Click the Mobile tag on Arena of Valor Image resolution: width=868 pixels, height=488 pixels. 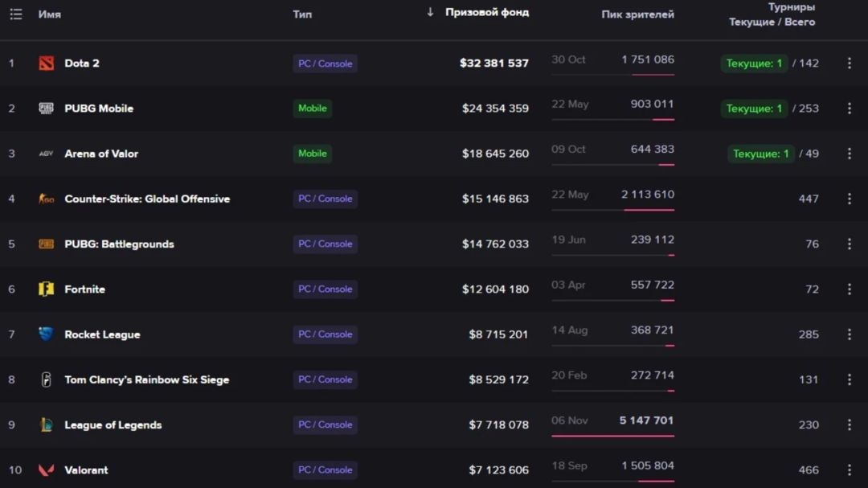(x=312, y=154)
